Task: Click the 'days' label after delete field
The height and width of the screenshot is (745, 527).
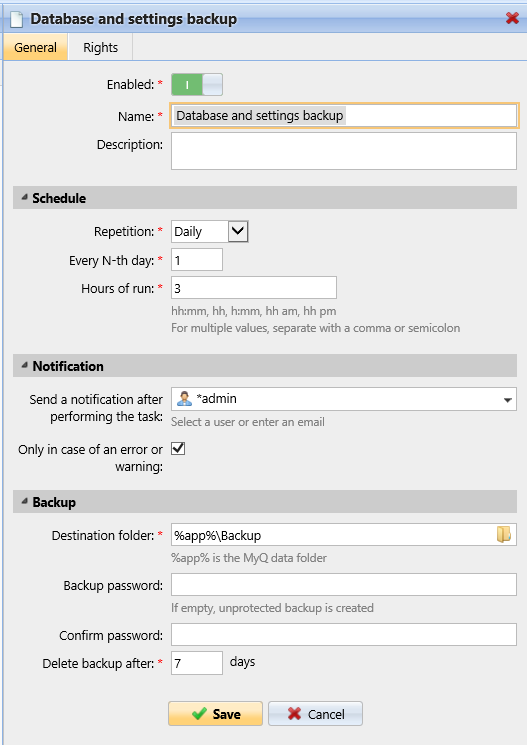Action: 242,662
